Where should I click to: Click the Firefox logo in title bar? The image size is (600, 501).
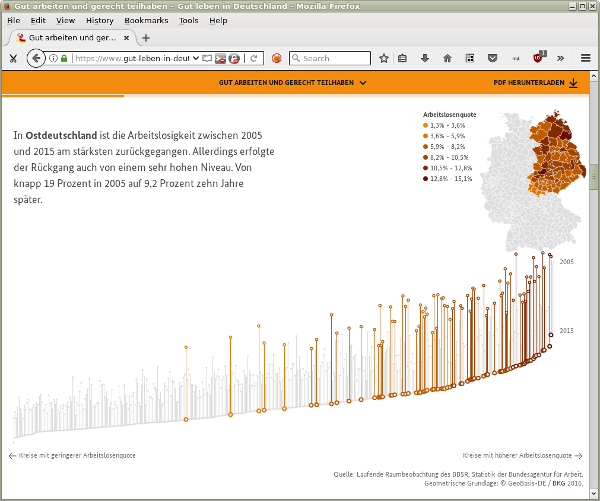coord(6,6)
